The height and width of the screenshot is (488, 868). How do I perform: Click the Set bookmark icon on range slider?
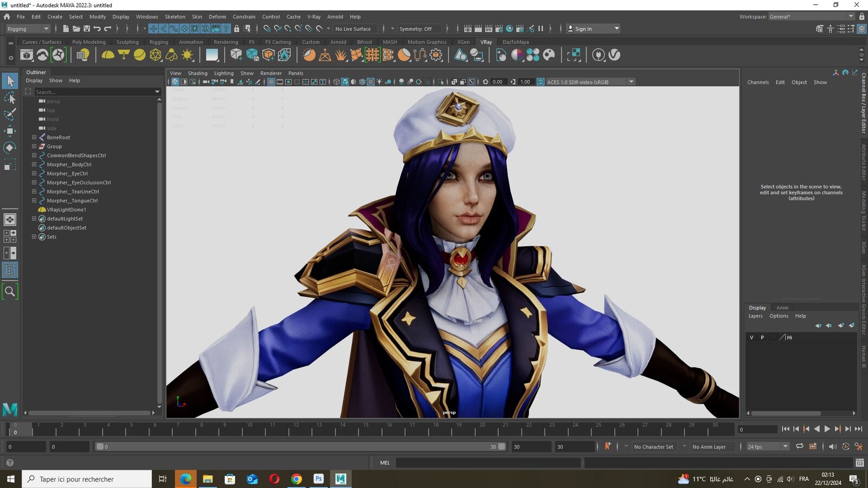click(x=608, y=446)
